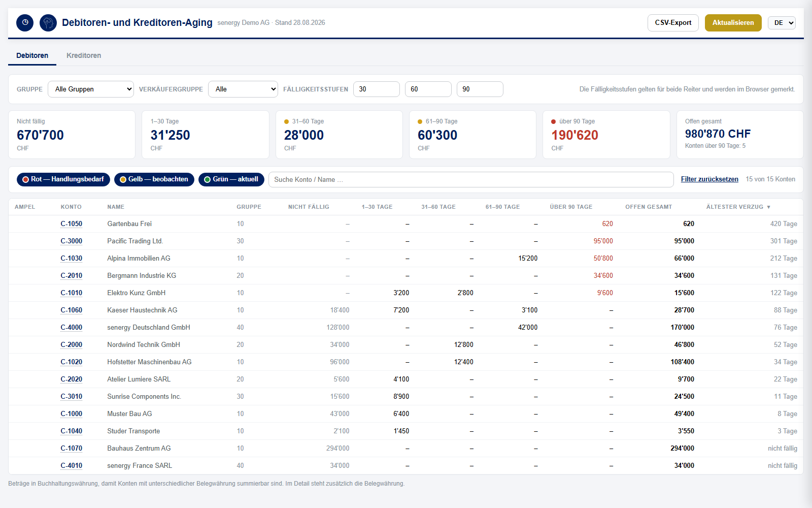Open account C-1070 link
The height and width of the screenshot is (508, 812).
click(x=72, y=449)
